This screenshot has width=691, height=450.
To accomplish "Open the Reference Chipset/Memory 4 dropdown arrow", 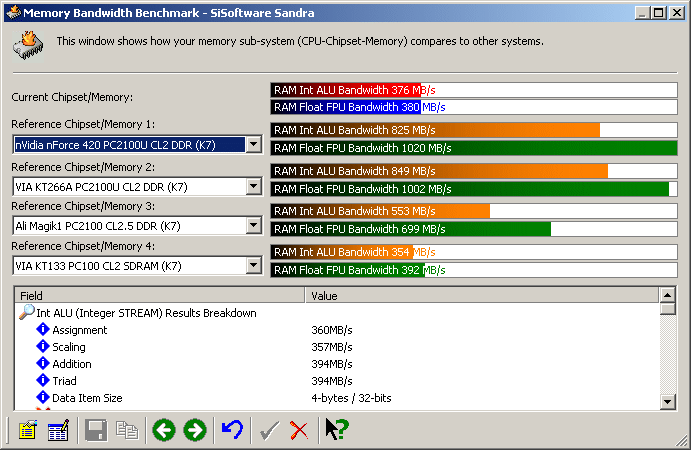I will coord(254,266).
